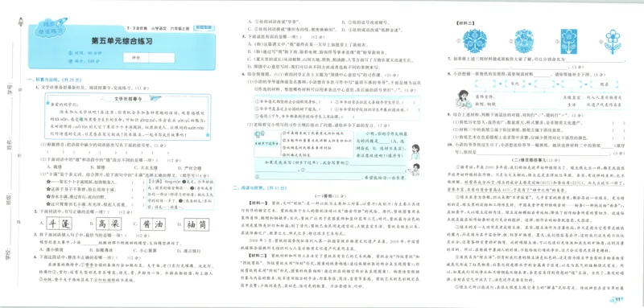Screen dimensions: 644x308
Task: Choose option C character box "酱油"
Action: (153, 224)
